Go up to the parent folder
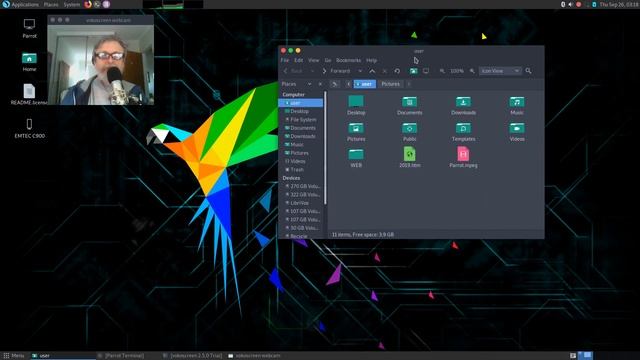 (x=372, y=71)
